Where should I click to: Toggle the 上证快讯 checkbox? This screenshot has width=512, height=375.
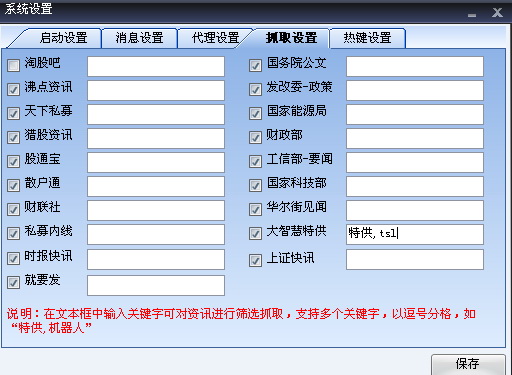(x=255, y=260)
